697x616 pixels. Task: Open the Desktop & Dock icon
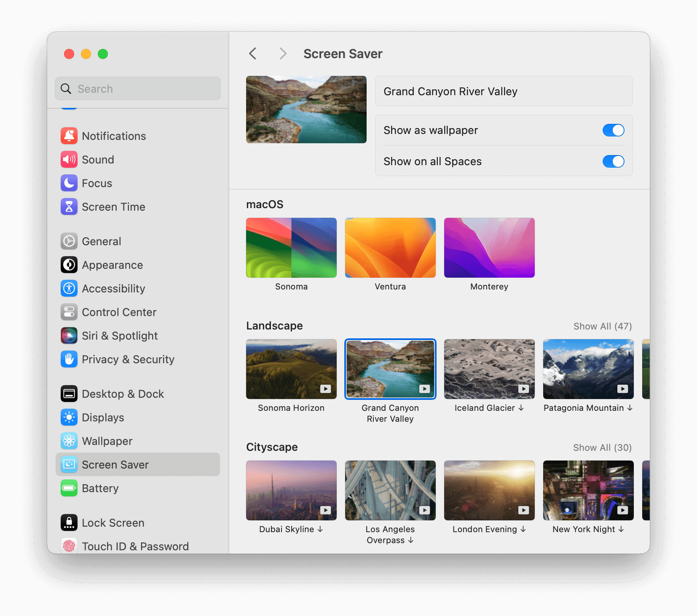[x=69, y=394]
